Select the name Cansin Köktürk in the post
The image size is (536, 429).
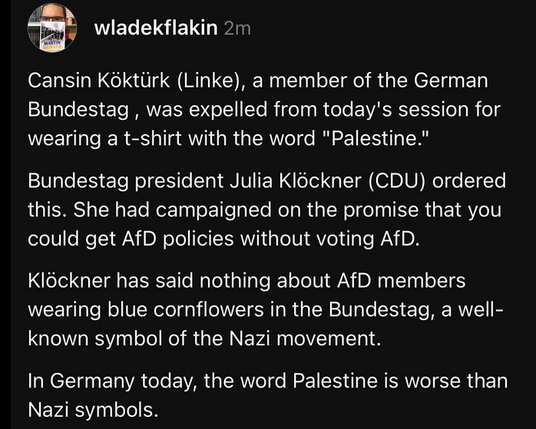point(99,81)
